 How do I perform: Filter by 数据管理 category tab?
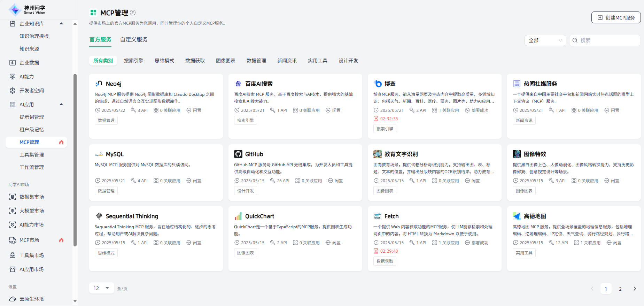pyautogui.click(x=256, y=61)
